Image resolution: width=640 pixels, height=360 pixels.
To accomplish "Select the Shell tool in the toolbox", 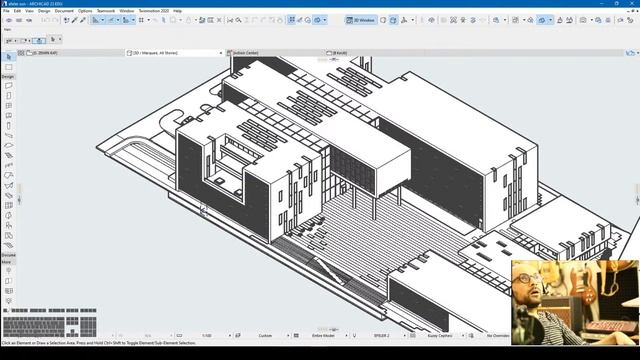I will [9, 186].
